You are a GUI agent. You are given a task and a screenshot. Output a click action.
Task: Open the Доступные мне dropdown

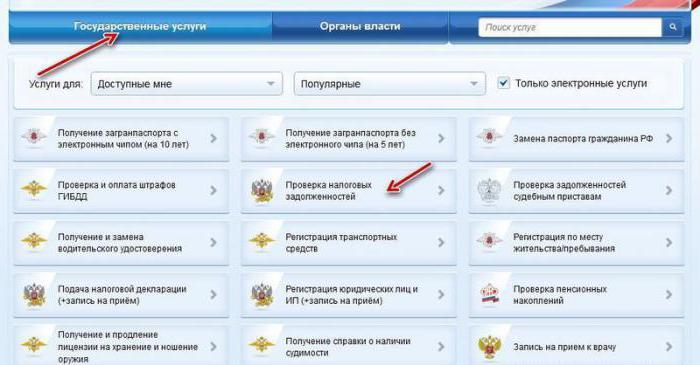(x=187, y=84)
